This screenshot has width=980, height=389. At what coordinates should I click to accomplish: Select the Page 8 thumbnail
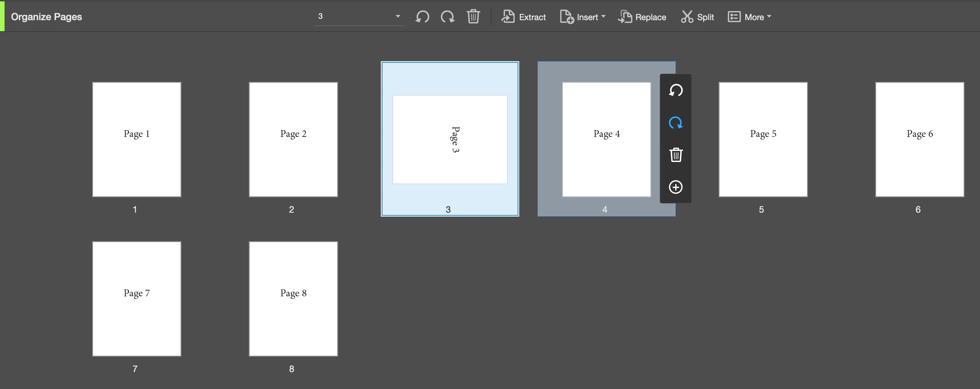(x=293, y=299)
